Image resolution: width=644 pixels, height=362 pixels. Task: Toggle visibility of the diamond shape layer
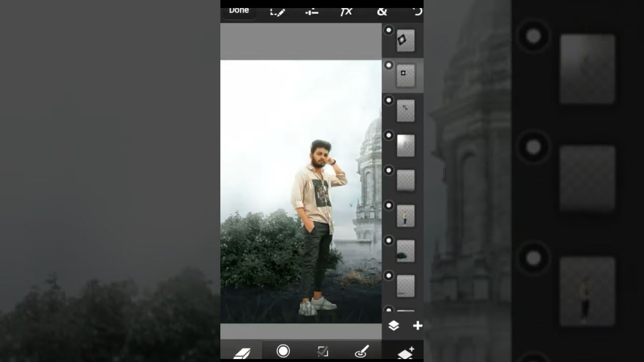[388, 31]
